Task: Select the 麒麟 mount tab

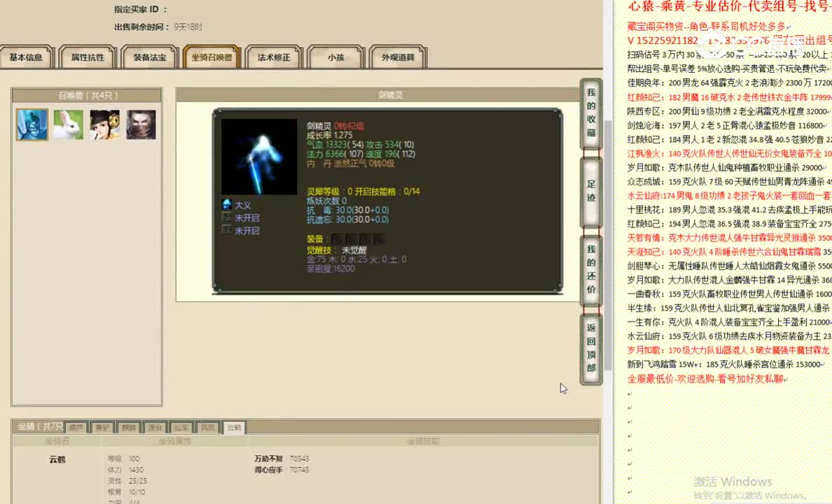Action: pyautogui.click(x=129, y=428)
